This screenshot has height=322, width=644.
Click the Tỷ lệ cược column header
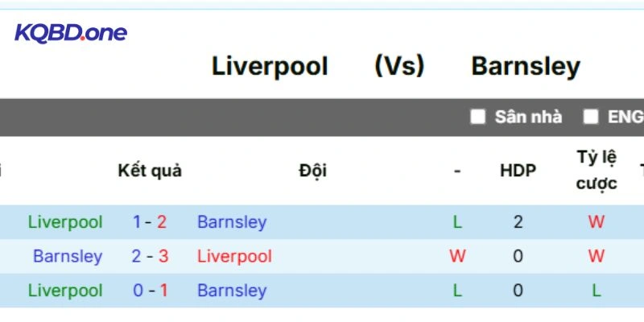pos(597,170)
